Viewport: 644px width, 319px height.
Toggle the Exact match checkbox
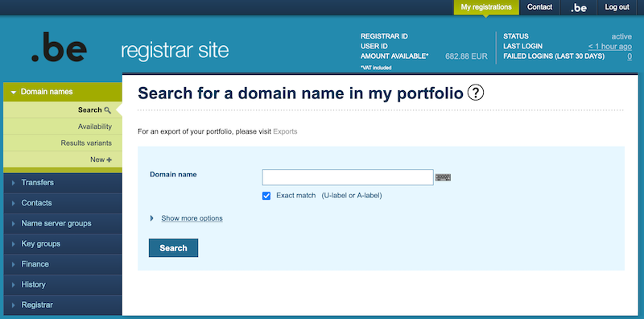[266, 196]
